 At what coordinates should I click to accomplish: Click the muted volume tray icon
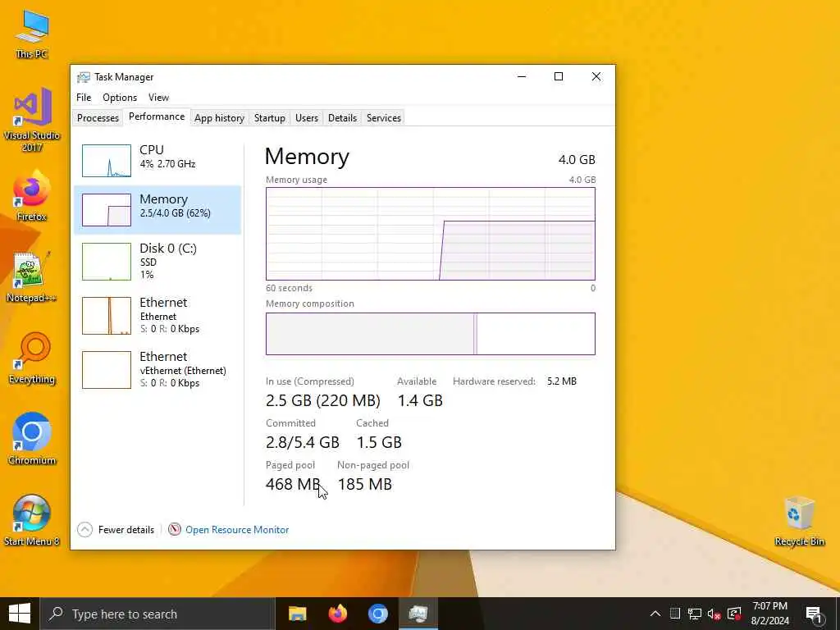[x=714, y=614]
